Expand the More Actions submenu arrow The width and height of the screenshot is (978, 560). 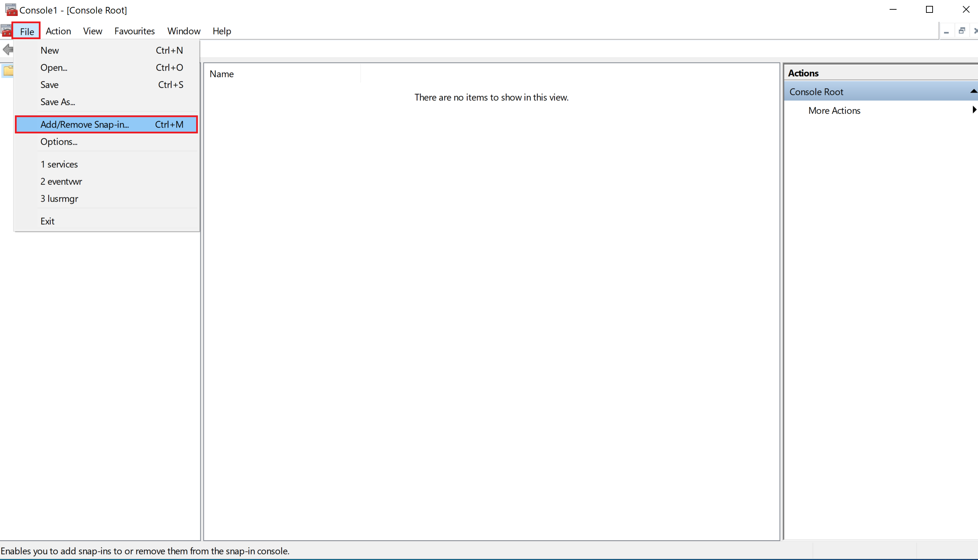pyautogui.click(x=974, y=110)
